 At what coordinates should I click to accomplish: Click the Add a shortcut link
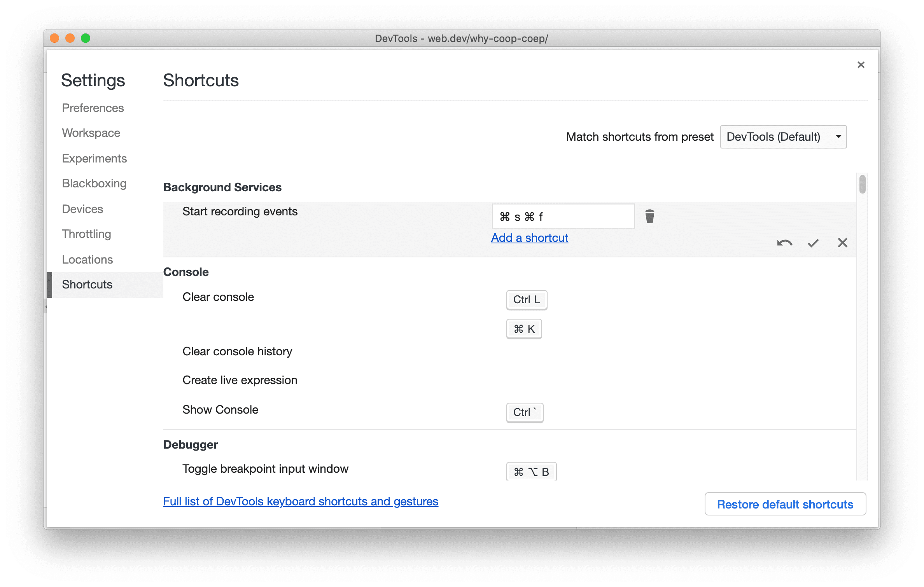click(529, 238)
